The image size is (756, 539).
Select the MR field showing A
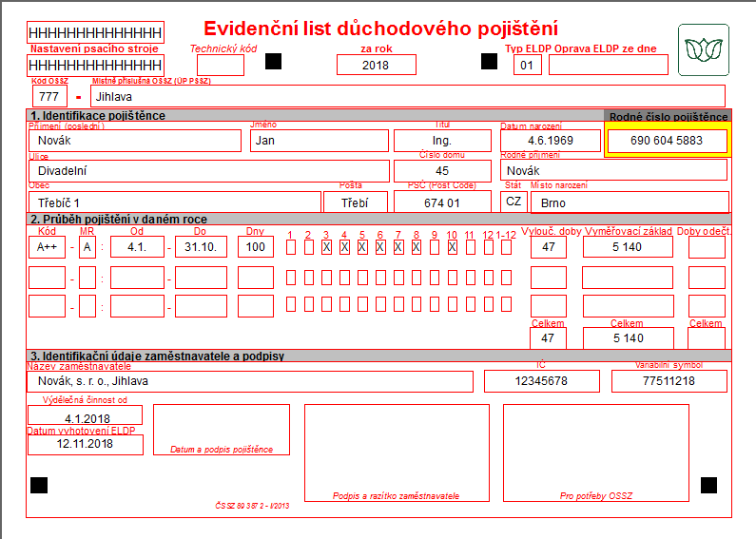point(87,247)
